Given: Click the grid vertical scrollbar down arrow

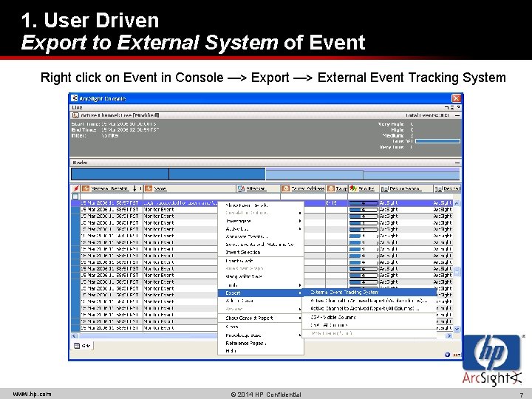Looking at the screenshot, I should coord(457,329).
